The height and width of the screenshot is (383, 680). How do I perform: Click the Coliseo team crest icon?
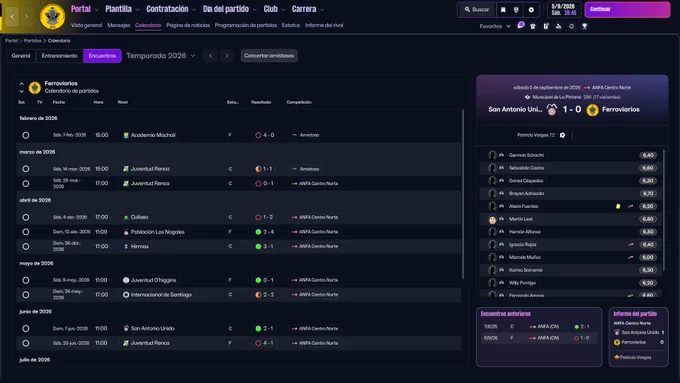coord(126,217)
